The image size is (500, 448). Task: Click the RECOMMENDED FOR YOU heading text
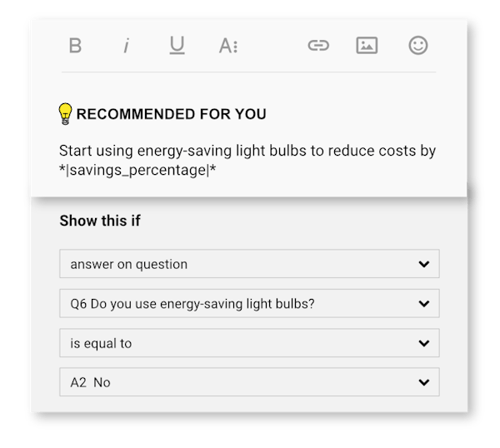point(171,114)
